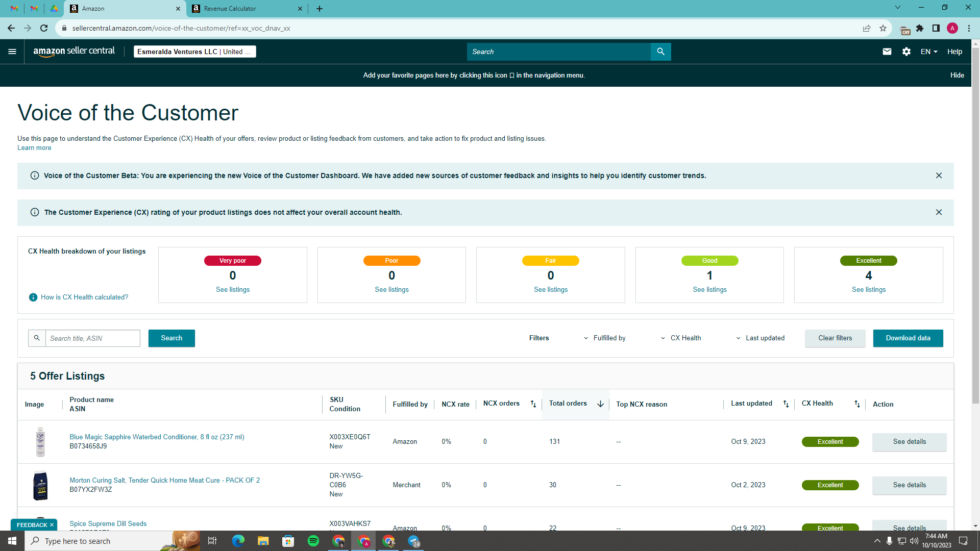Screen dimensions: 980x551
Task: Open Microsoft Edge from the taskbar
Action: point(238,541)
